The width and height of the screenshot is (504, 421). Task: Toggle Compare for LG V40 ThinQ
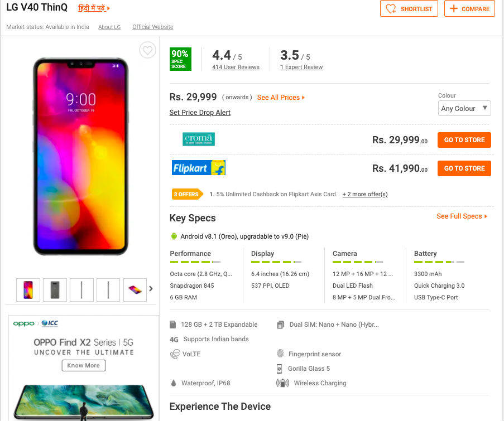point(469,9)
